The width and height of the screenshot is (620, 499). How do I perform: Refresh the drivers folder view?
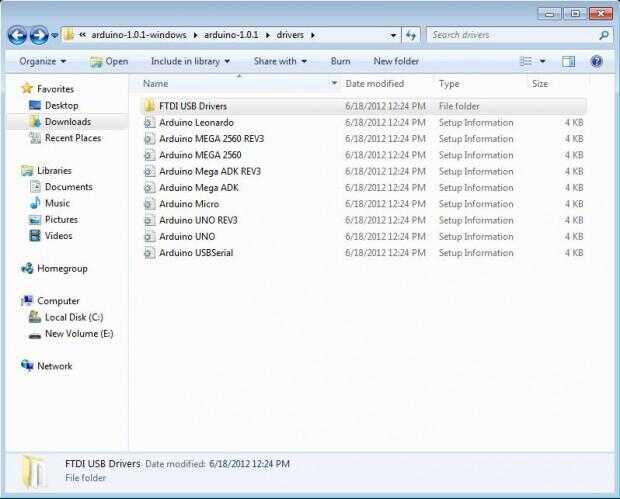point(411,35)
